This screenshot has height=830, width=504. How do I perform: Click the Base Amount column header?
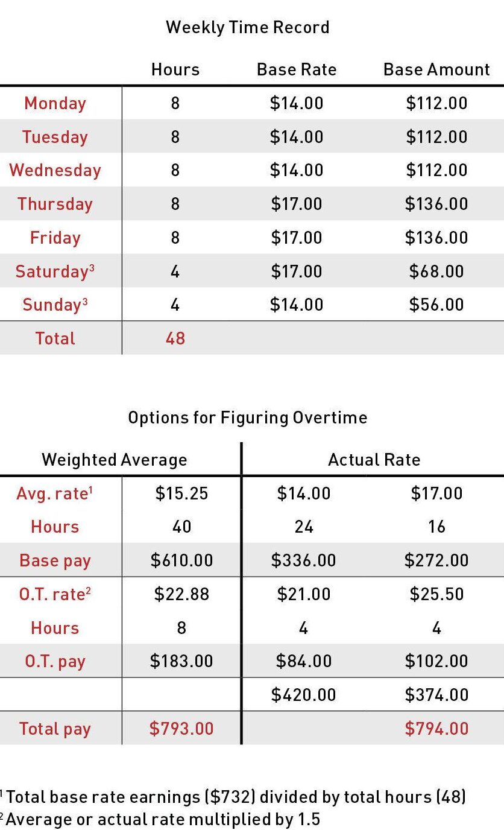[436, 70]
